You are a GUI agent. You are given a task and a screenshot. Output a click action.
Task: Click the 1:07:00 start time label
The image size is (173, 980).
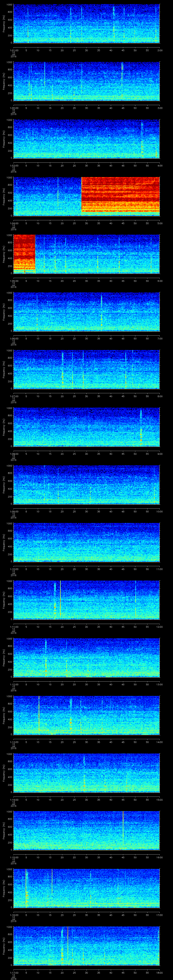click(14, 396)
